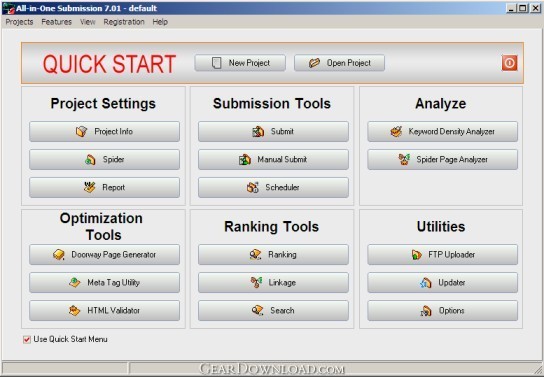Open the Search tool
The height and width of the screenshot is (377, 544).
pos(273,310)
